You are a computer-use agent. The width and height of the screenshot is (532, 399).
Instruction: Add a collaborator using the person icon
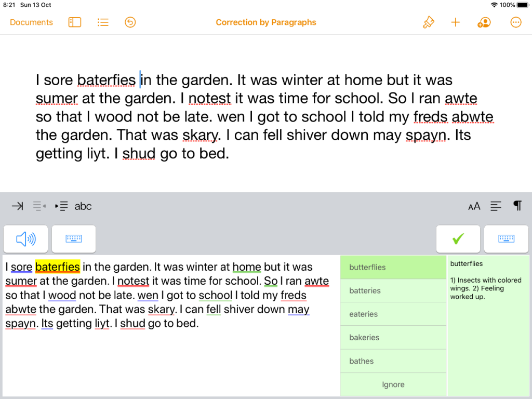(484, 22)
